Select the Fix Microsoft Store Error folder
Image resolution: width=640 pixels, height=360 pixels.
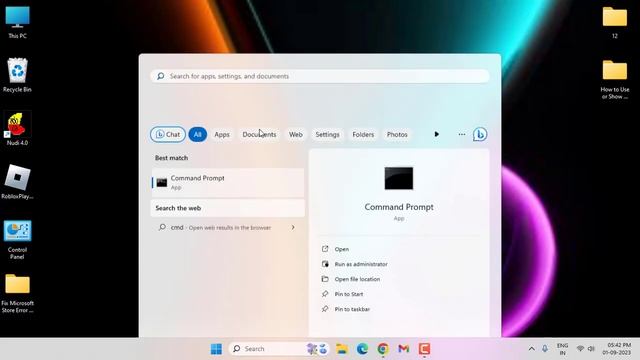pos(17,293)
